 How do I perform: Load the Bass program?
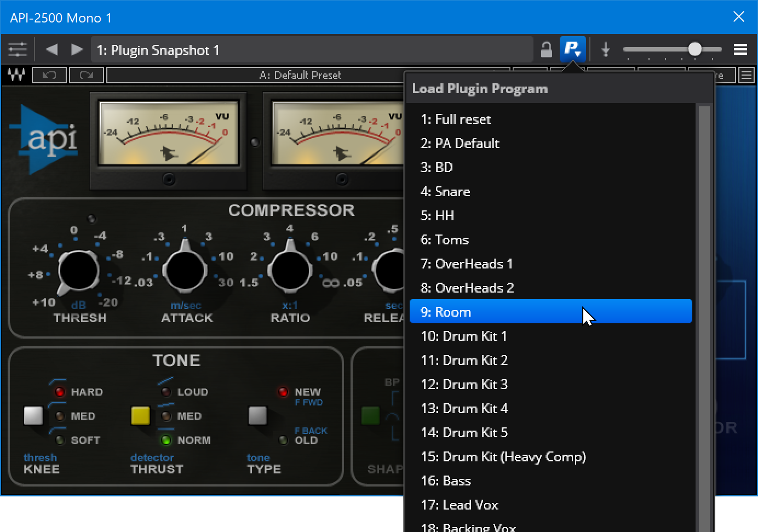(x=551, y=480)
